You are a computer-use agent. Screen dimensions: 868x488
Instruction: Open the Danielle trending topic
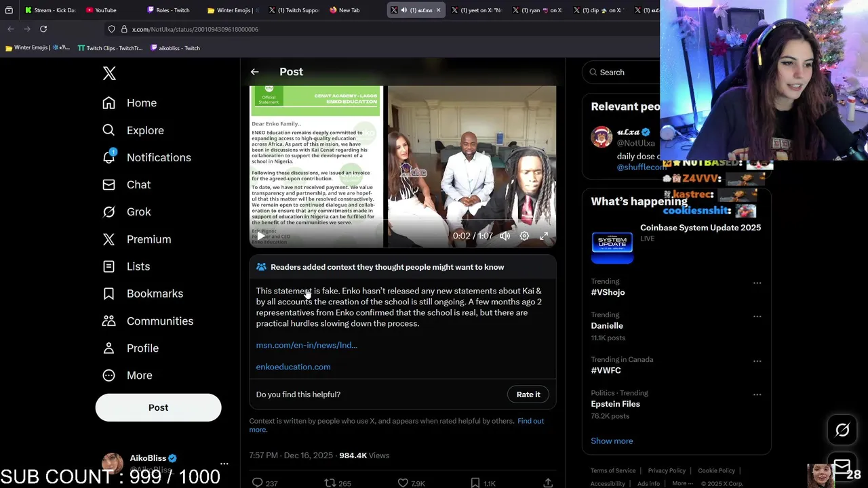point(606,325)
